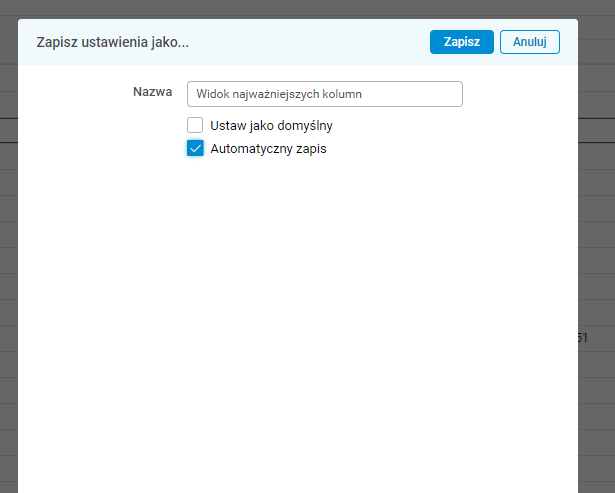This screenshot has height=493, width=615.
Task: Click the 'Zapisz ustawienia jako...' dialog title
Action: point(113,42)
